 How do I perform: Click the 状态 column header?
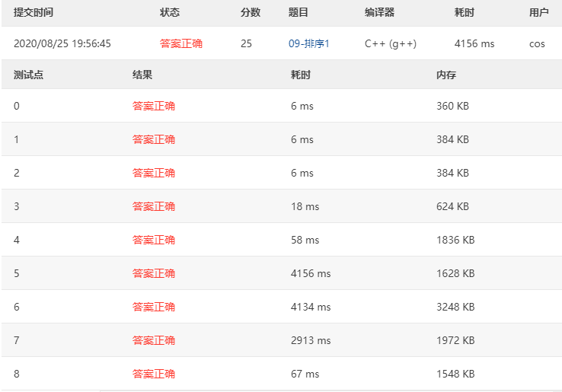point(170,12)
